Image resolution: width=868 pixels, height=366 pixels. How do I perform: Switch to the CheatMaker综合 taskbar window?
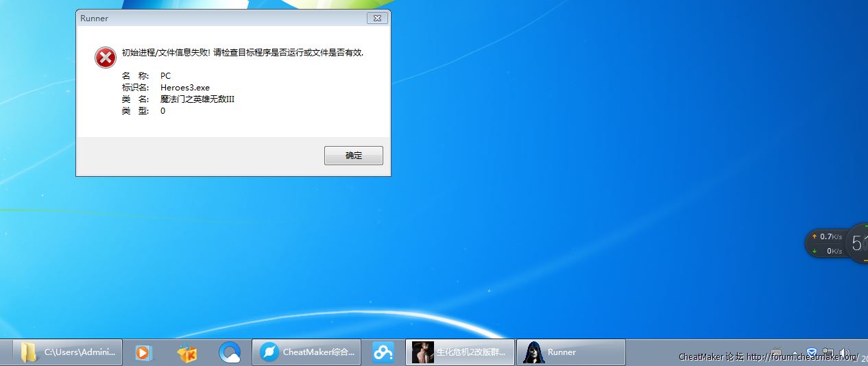tap(306, 352)
